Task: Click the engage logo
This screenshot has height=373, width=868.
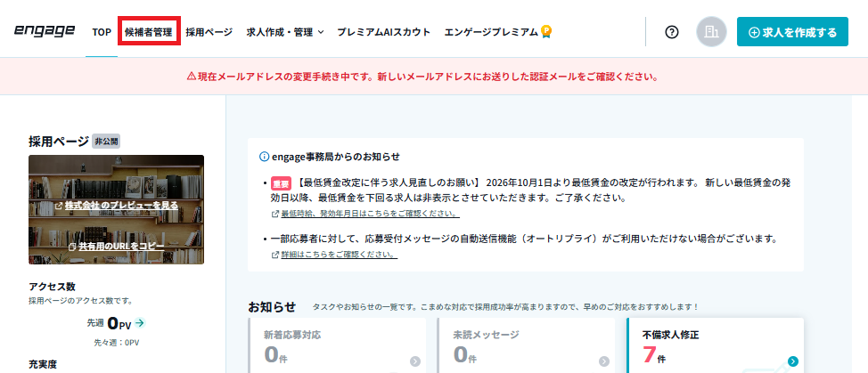Action: point(45,30)
